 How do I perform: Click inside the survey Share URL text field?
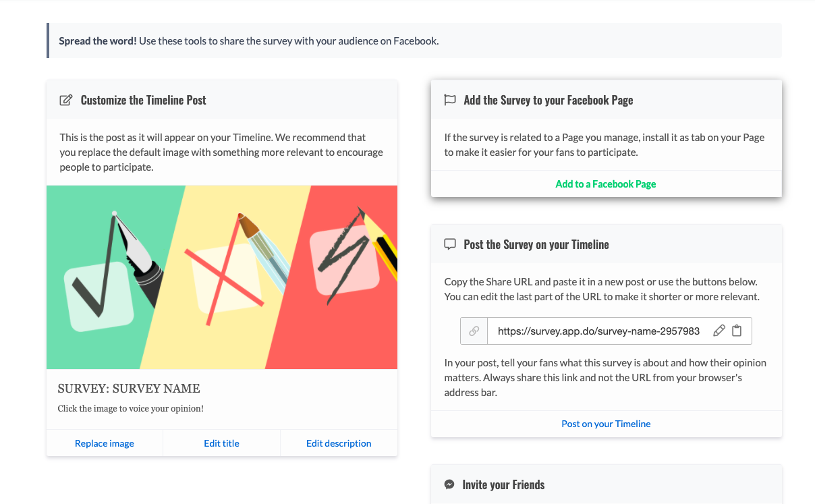(x=598, y=331)
